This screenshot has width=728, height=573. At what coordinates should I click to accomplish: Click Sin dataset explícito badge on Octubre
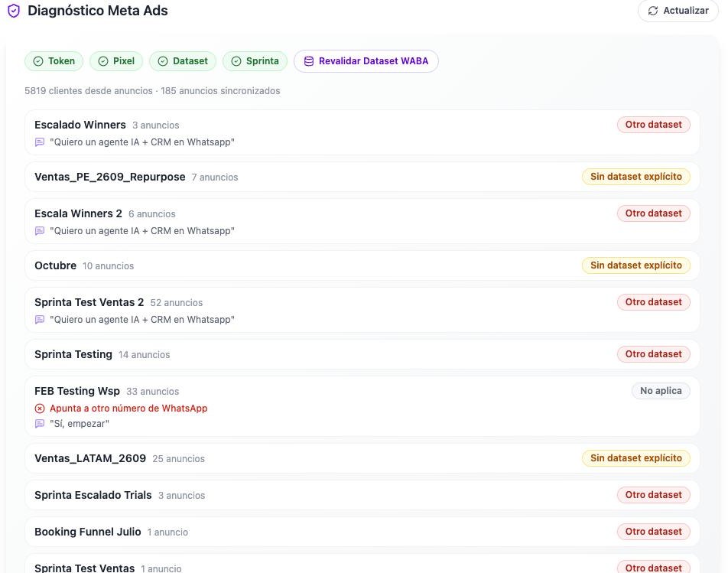[635, 265]
